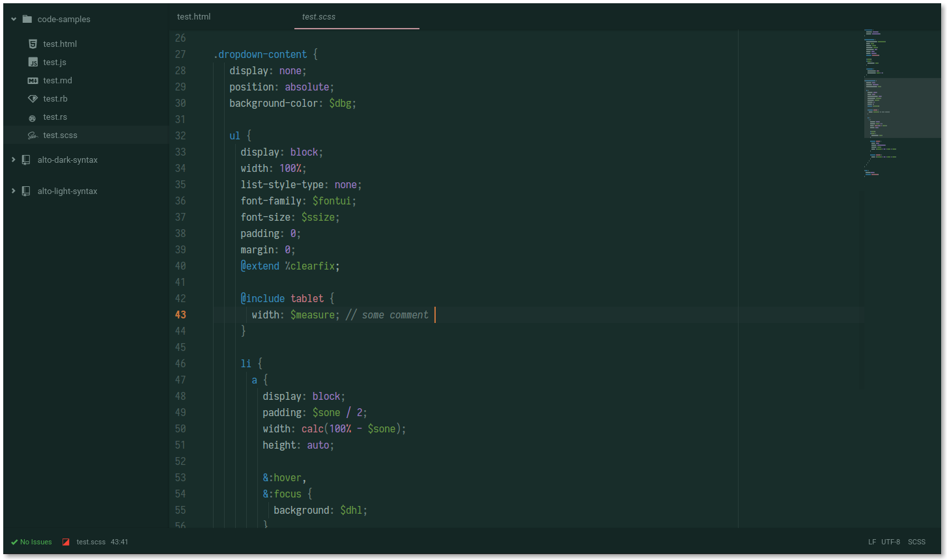Screen dimensions: 947x560
Task: Open test.js in the tree view
Action: [x=55, y=62]
